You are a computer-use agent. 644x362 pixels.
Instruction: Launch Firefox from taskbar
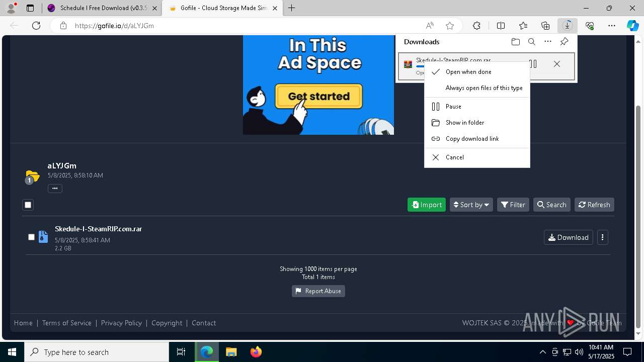pyautogui.click(x=256, y=352)
